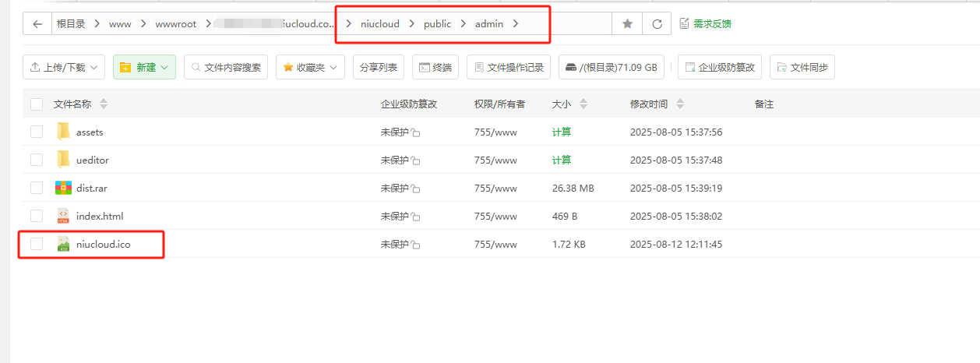Click 755/www permission of assets
This screenshot has height=363, width=980.
(x=495, y=132)
